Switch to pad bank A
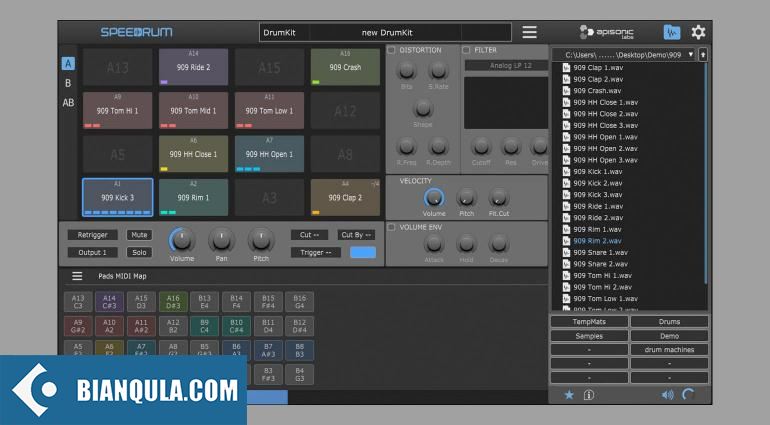 click(x=68, y=63)
